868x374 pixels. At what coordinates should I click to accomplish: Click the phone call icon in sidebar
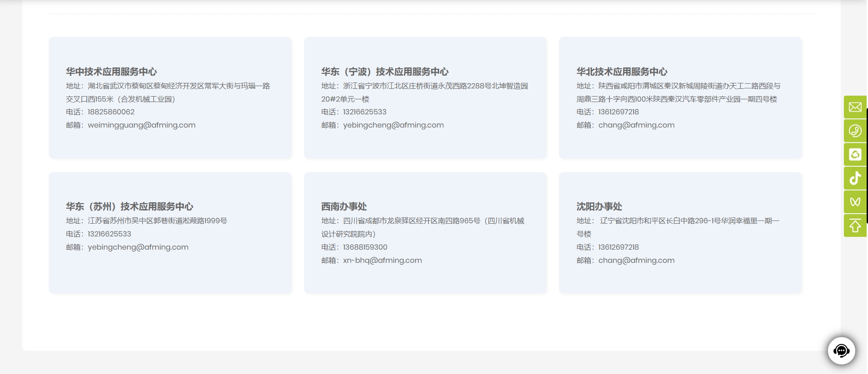point(855,131)
